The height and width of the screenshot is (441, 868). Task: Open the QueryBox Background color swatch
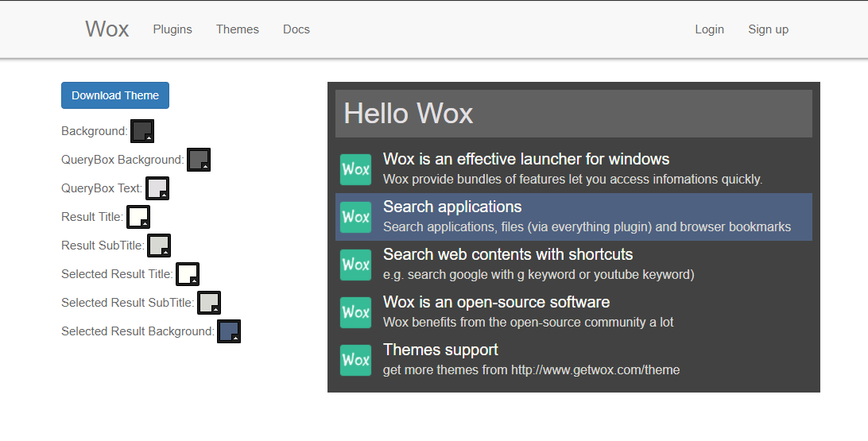[x=199, y=160]
